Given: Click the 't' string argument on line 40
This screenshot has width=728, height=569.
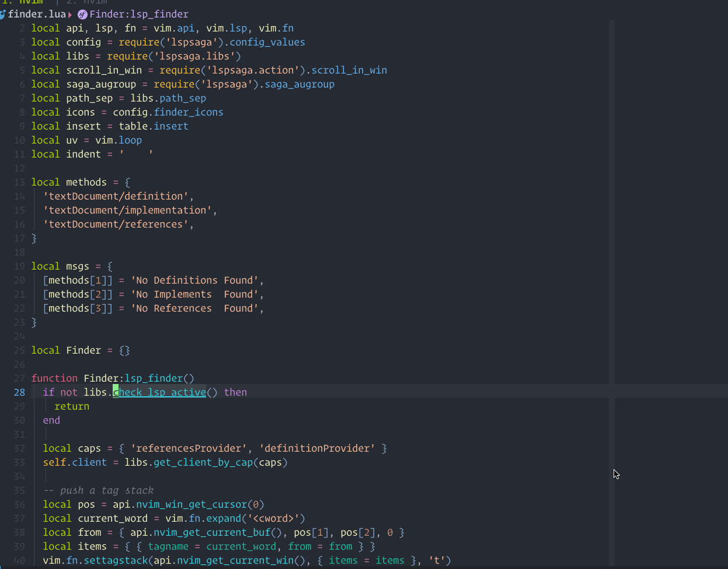Looking at the screenshot, I should [x=437, y=560].
